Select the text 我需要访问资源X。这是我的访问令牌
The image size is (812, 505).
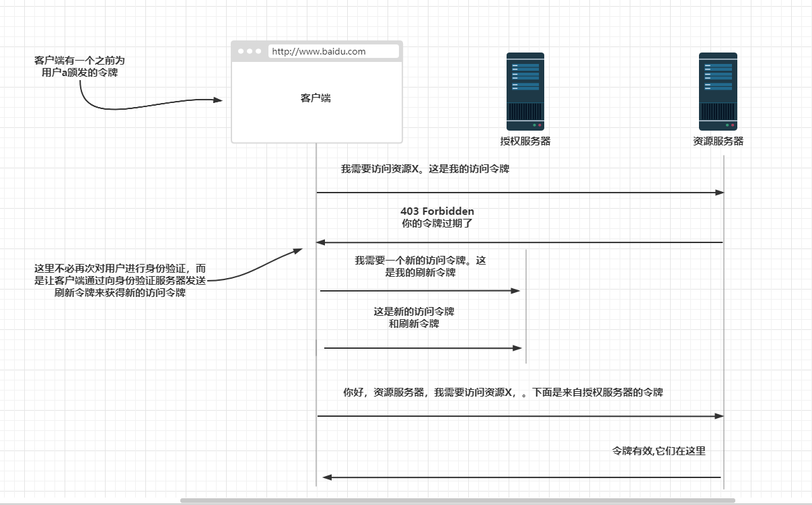point(425,169)
